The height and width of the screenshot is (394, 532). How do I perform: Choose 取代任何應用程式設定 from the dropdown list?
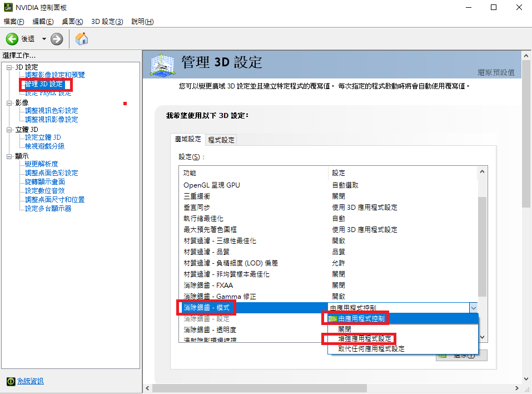(x=403, y=348)
